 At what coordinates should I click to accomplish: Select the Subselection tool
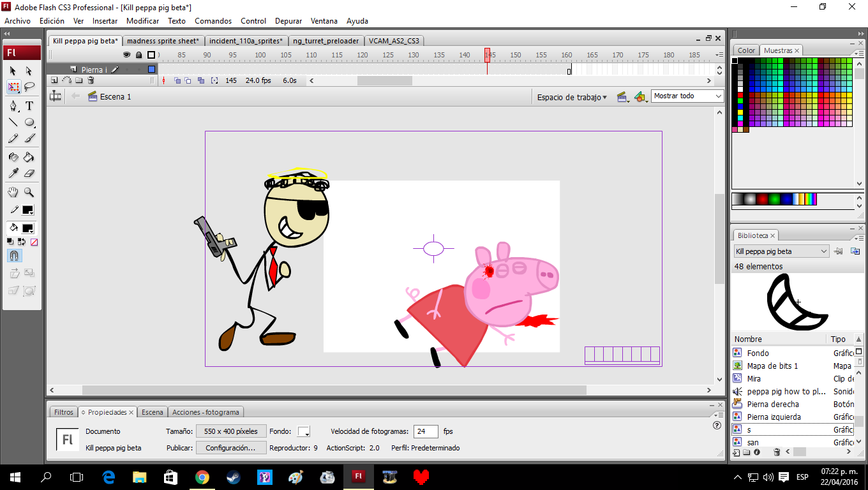point(29,71)
